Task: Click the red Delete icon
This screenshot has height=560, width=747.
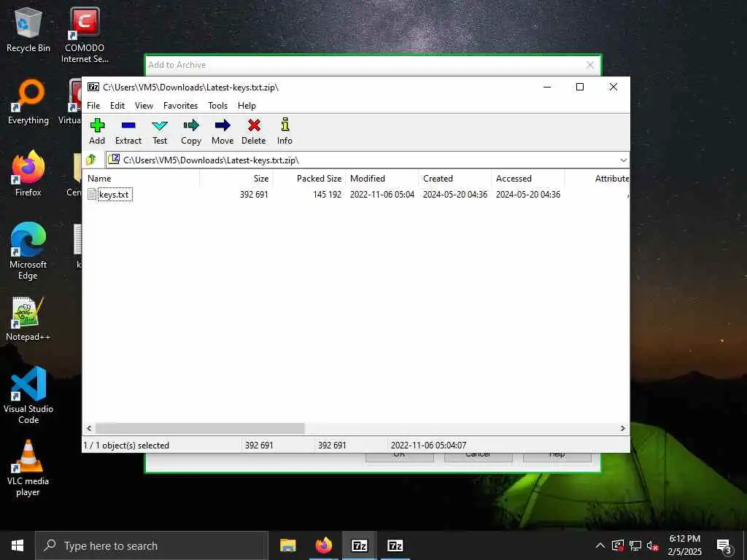Action: click(x=254, y=125)
